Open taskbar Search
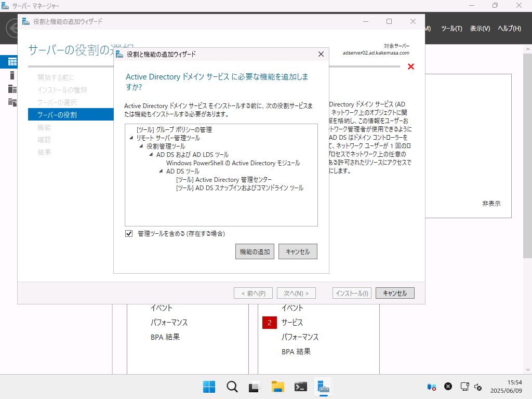This screenshot has width=532, height=399. tap(232, 387)
